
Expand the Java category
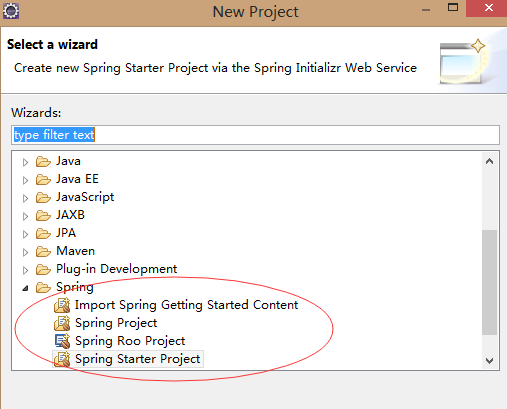25,162
